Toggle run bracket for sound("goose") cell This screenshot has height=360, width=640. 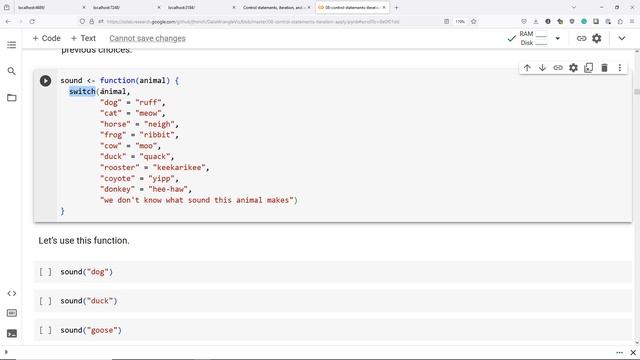45,330
